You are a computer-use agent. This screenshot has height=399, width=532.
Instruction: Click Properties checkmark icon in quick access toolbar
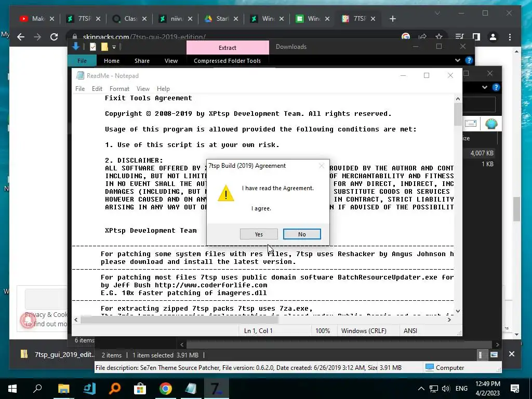92,47
